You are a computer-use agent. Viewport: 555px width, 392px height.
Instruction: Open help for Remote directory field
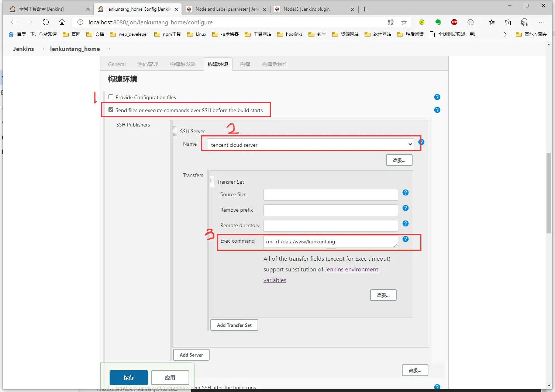(406, 223)
